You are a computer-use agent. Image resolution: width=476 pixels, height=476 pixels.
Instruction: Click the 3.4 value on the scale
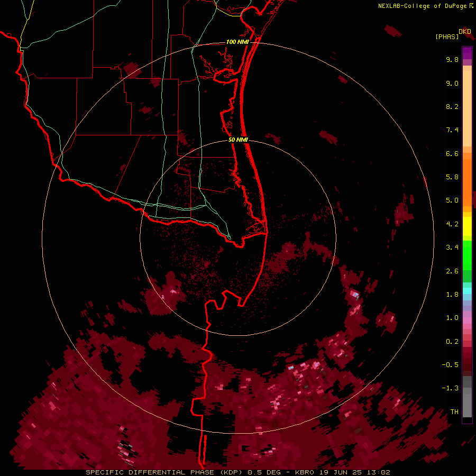tap(452, 248)
